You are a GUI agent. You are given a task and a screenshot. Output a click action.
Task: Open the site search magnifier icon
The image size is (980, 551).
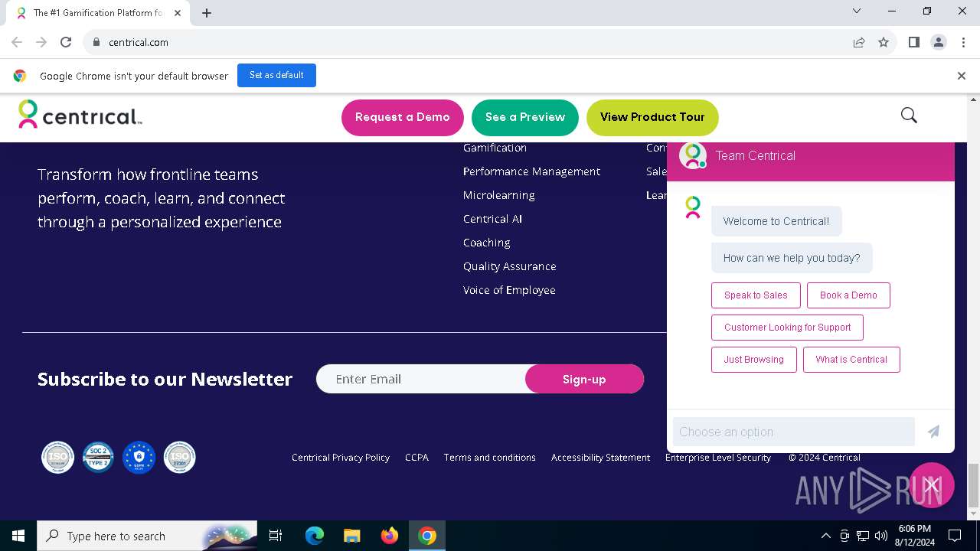(x=909, y=116)
